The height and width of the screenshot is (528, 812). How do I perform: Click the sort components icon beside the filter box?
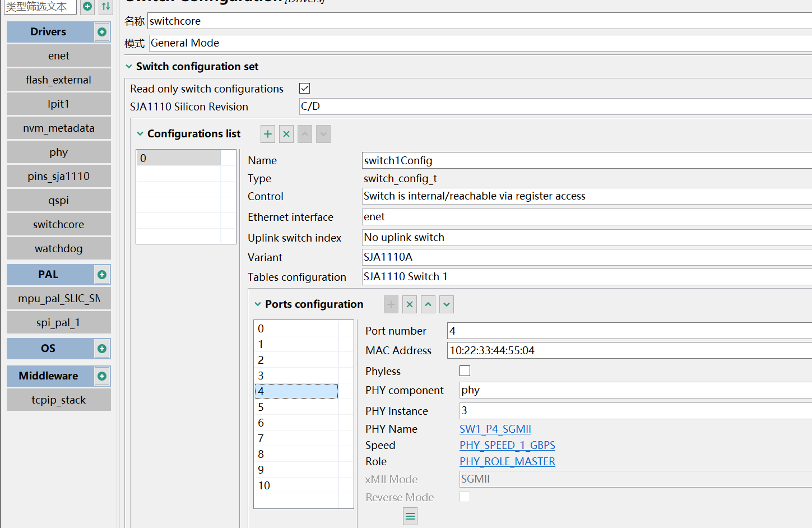tap(106, 7)
